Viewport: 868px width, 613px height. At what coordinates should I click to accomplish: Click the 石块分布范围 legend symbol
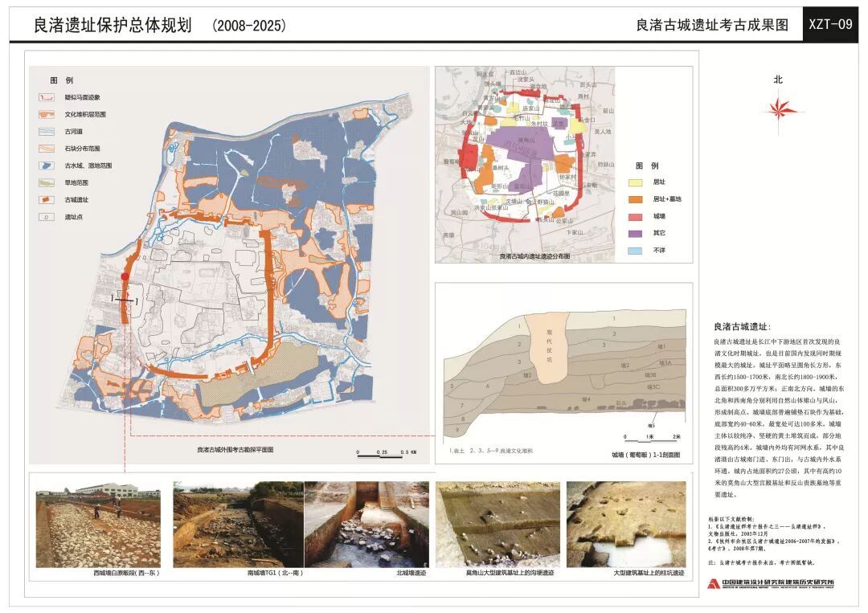click(47, 149)
